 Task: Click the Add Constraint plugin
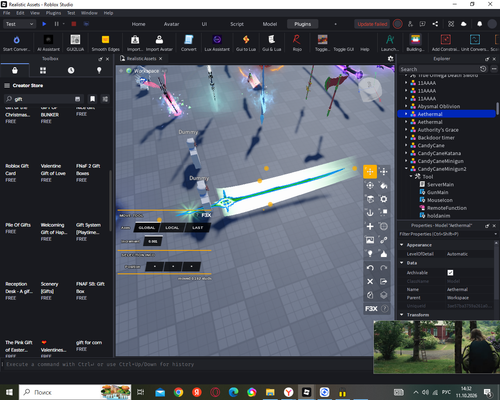tap(446, 43)
